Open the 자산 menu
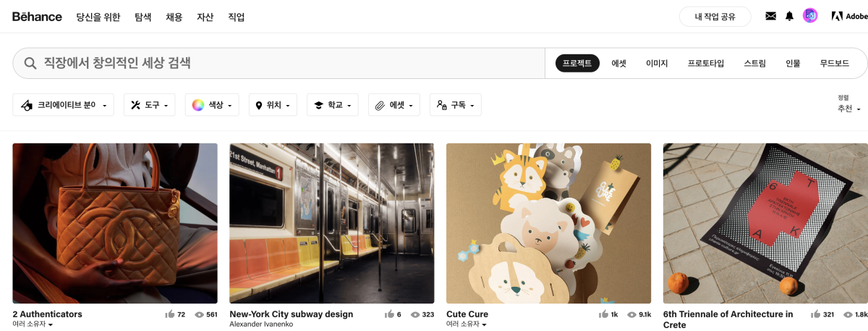Image resolution: width=868 pixels, height=331 pixels. pyautogui.click(x=205, y=17)
